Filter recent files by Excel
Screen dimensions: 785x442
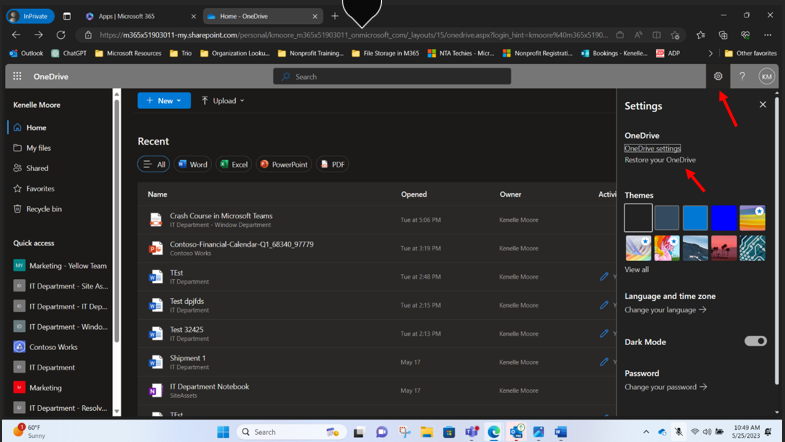pos(234,164)
